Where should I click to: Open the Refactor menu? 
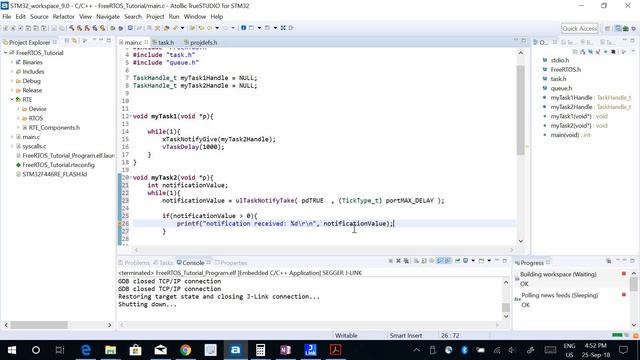(x=63, y=17)
